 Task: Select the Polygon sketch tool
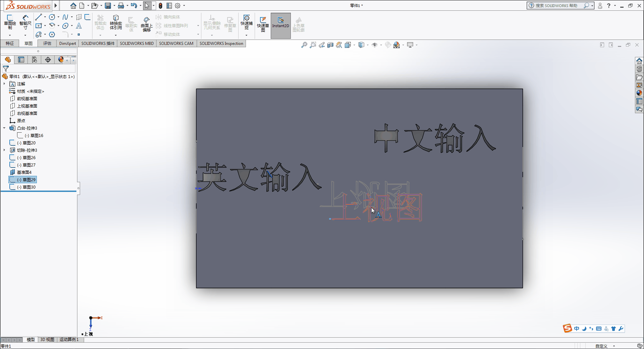tap(52, 34)
